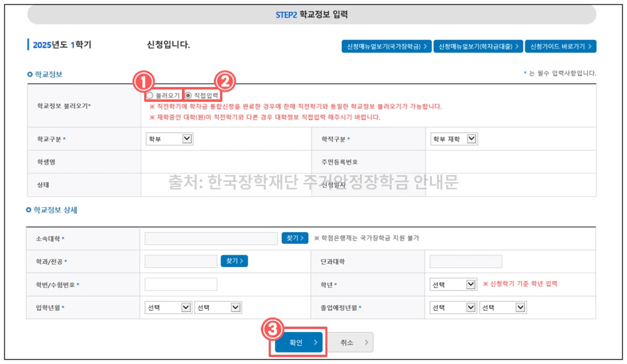
Task: Select the 직접입력 radio button
Action: pos(189,95)
